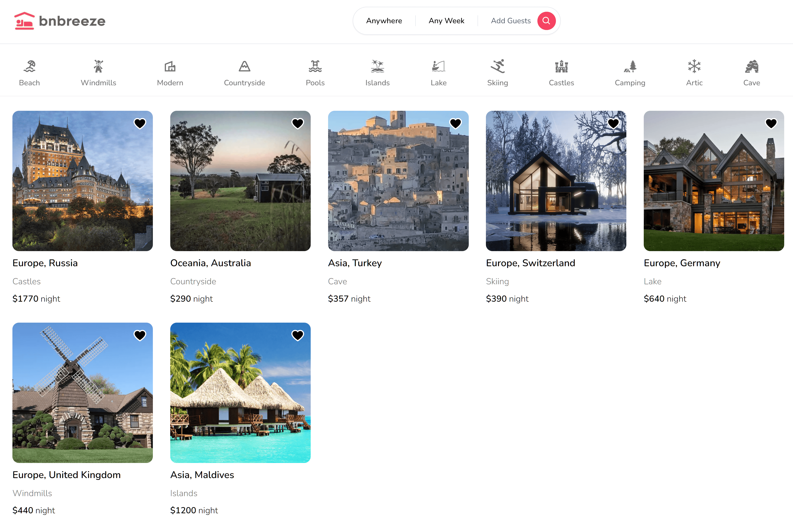Click the '$440 night' price
This screenshot has height=532, width=793.
(x=34, y=510)
